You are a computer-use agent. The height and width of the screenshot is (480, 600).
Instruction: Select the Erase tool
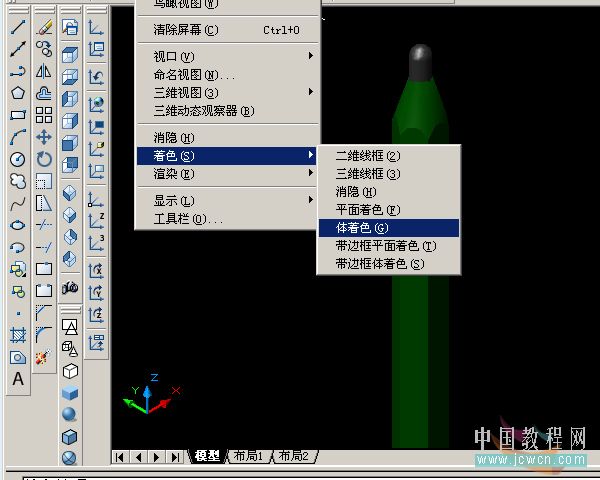coord(44,27)
